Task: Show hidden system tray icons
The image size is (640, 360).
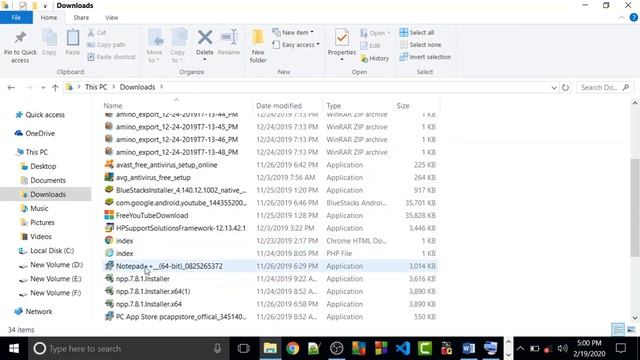Action: click(x=520, y=349)
